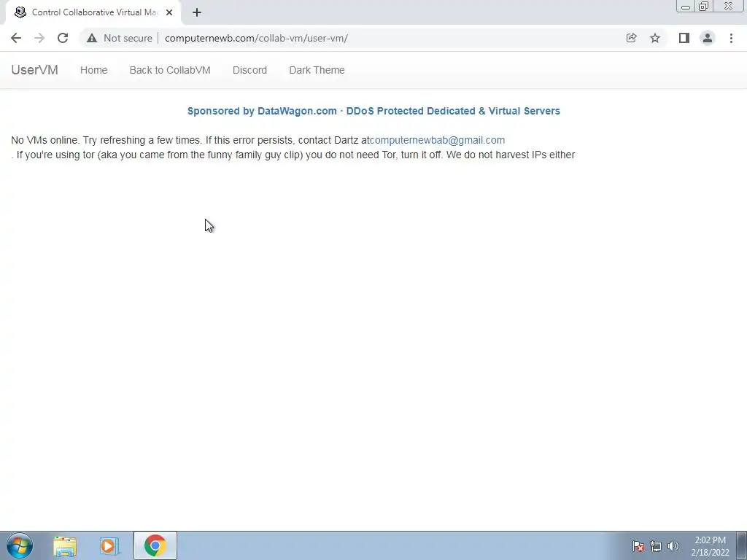
Task: Click the Show desktop strip
Action: click(742, 545)
